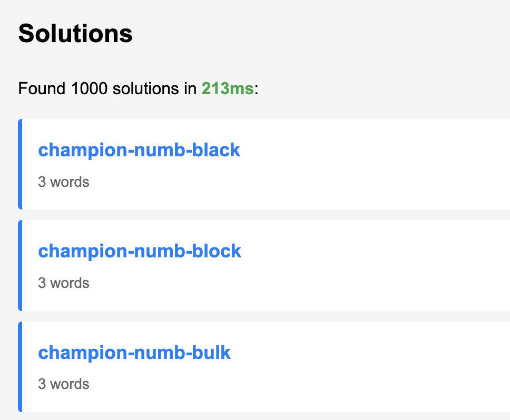
Task: Click "3 words" under champion-numb-bulk
Action: 64,384
